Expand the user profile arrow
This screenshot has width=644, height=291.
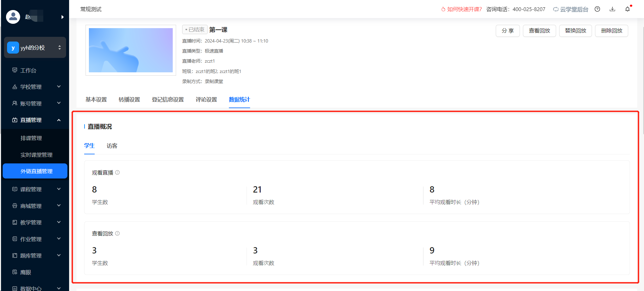click(x=62, y=17)
